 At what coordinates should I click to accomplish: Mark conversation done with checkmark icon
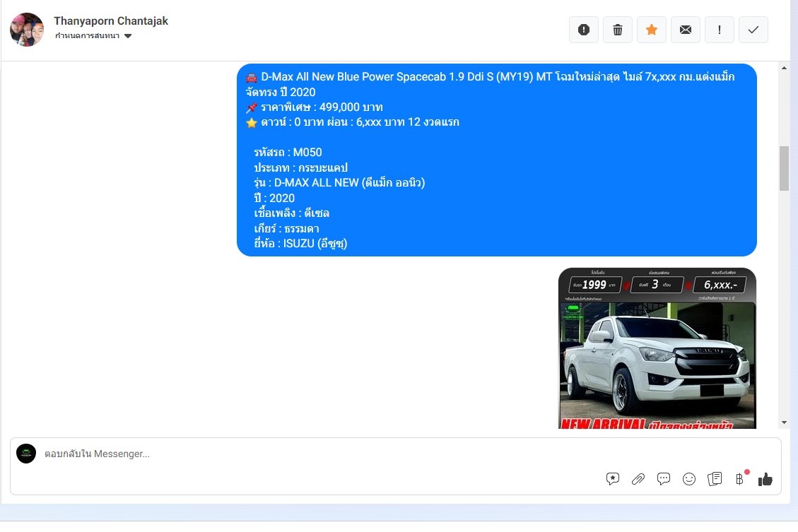click(753, 30)
